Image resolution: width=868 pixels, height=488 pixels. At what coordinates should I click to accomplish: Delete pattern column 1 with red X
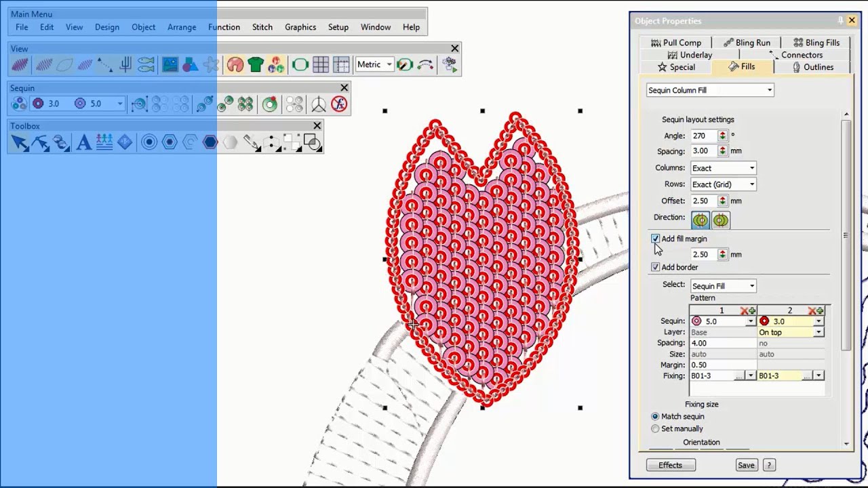tap(744, 310)
